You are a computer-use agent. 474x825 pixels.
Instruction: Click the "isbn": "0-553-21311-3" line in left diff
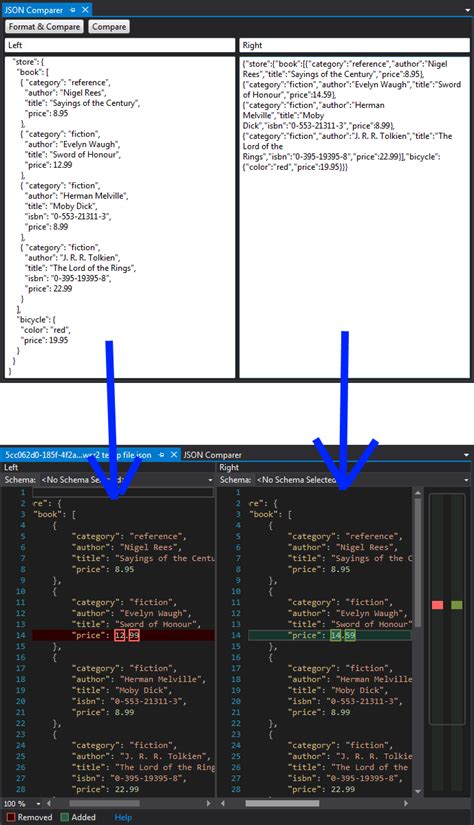[128, 701]
